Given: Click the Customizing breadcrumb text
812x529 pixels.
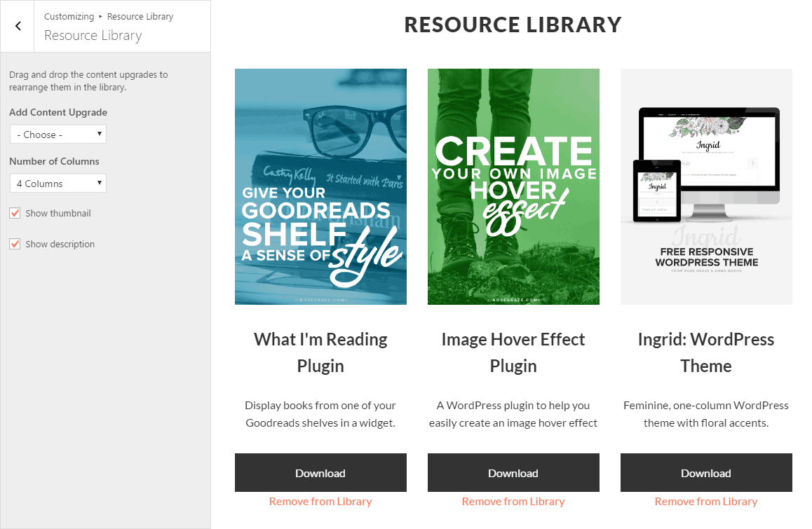Looking at the screenshot, I should click(x=69, y=17).
